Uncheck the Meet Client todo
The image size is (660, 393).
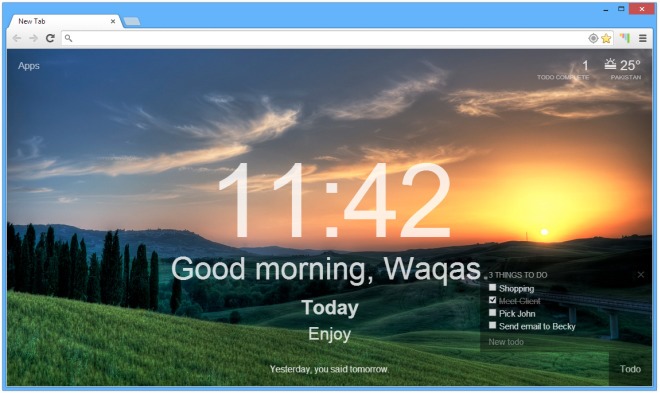coord(492,300)
